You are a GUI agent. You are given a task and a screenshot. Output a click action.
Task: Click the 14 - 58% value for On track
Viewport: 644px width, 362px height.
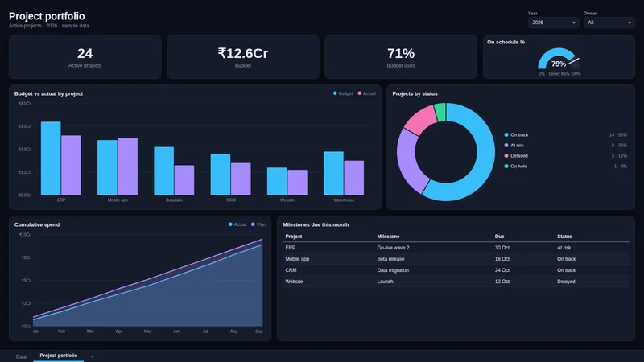tap(617, 135)
